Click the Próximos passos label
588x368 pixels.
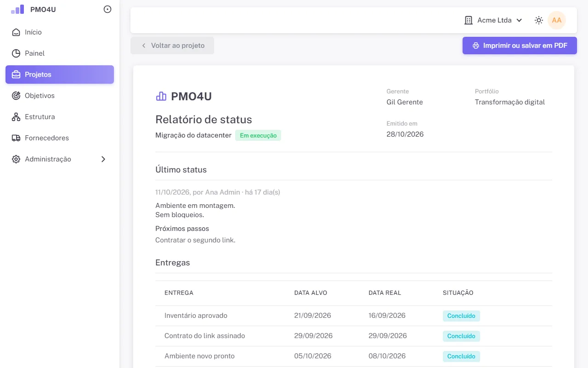[x=182, y=229]
